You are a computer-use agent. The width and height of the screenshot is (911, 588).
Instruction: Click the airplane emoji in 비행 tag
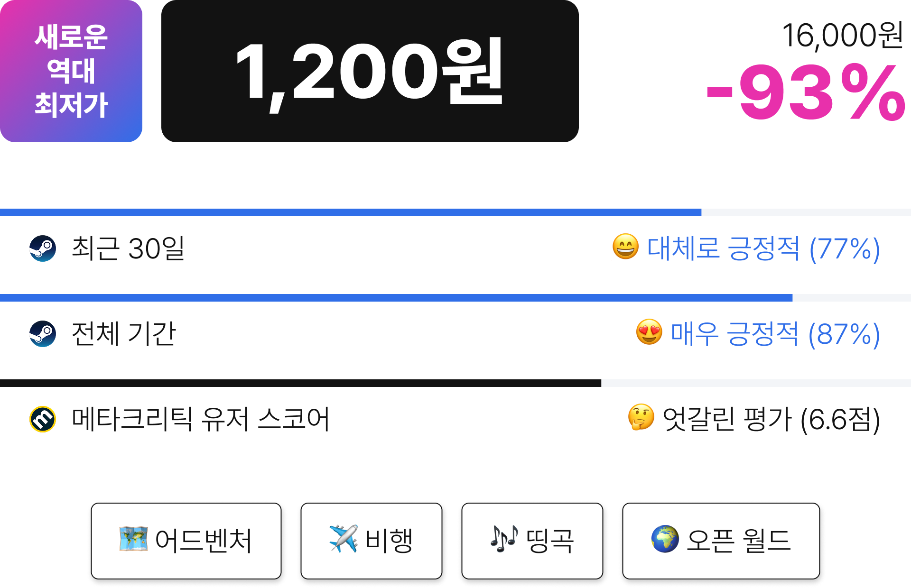(x=344, y=539)
